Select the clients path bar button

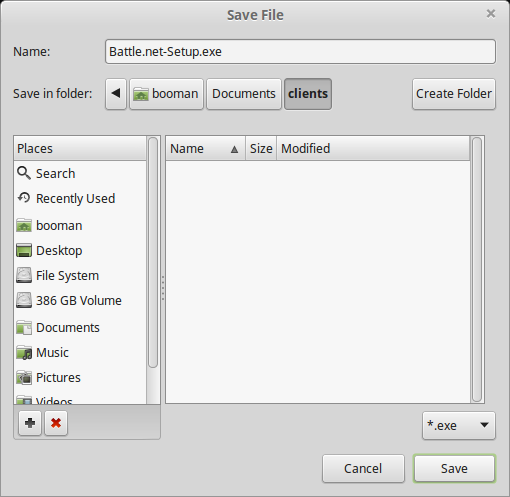click(x=308, y=94)
